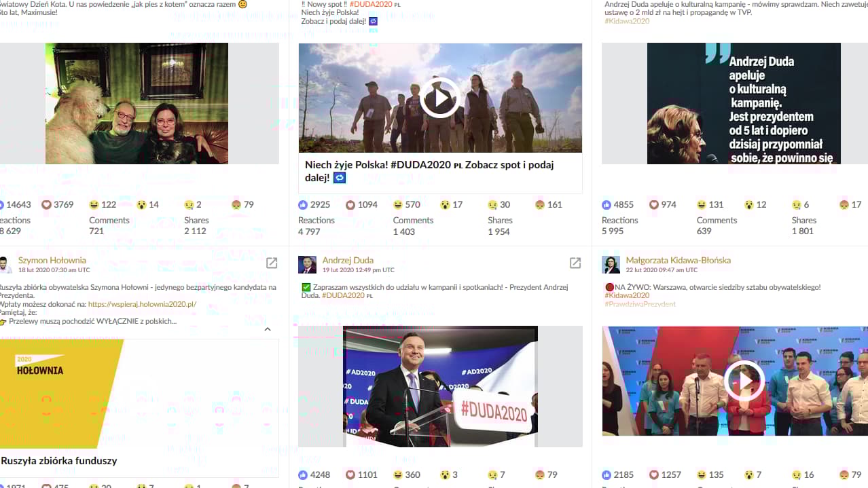Click the '18 lut 2020 07:30 am UTC' timestamp
The width and height of the screenshot is (868, 488).
click(55, 270)
